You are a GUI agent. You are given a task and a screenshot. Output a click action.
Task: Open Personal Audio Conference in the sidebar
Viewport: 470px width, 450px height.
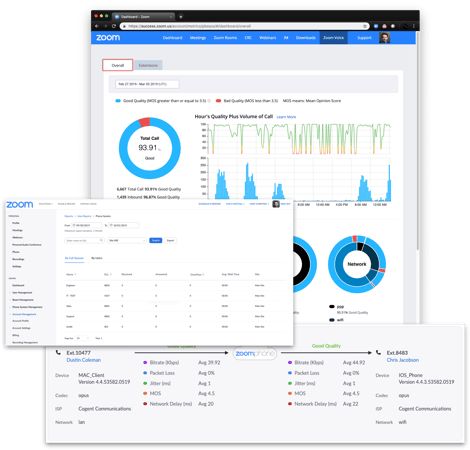pos(27,245)
